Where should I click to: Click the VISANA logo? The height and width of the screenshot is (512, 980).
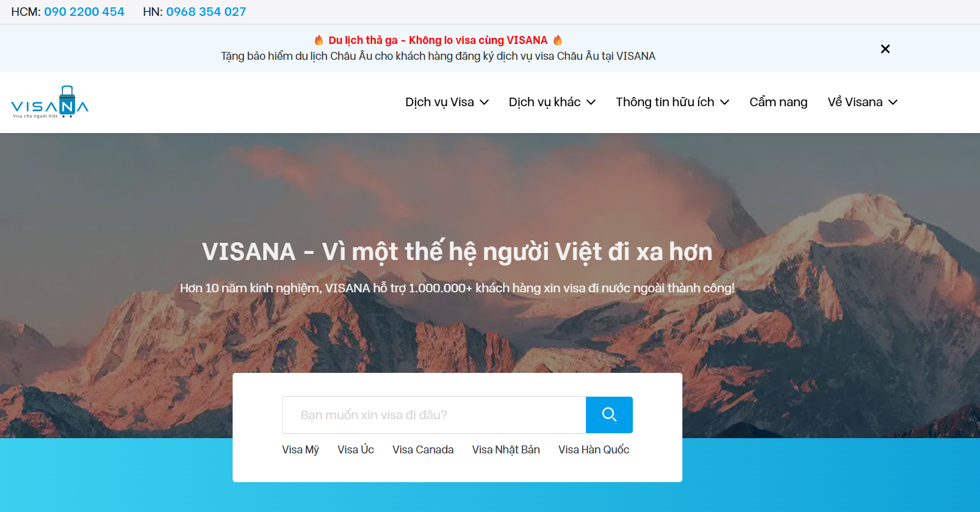coord(50,102)
